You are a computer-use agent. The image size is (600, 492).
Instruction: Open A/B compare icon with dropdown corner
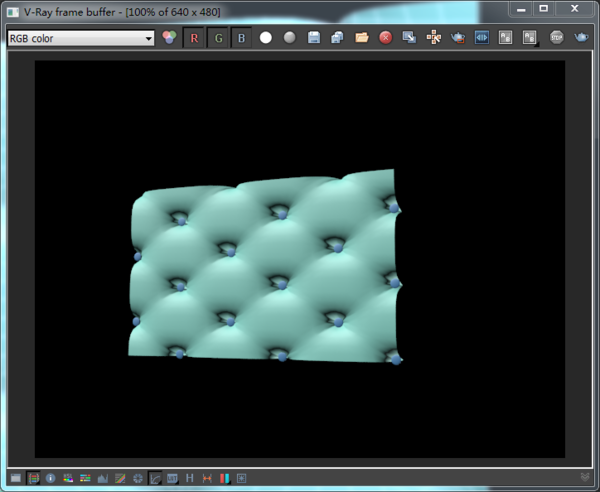(x=530, y=37)
